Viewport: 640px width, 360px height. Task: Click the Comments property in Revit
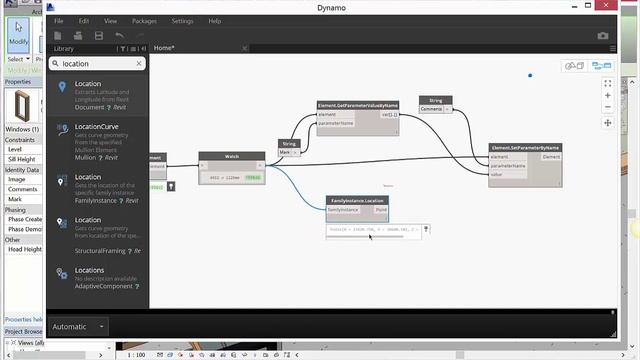click(x=22, y=189)
